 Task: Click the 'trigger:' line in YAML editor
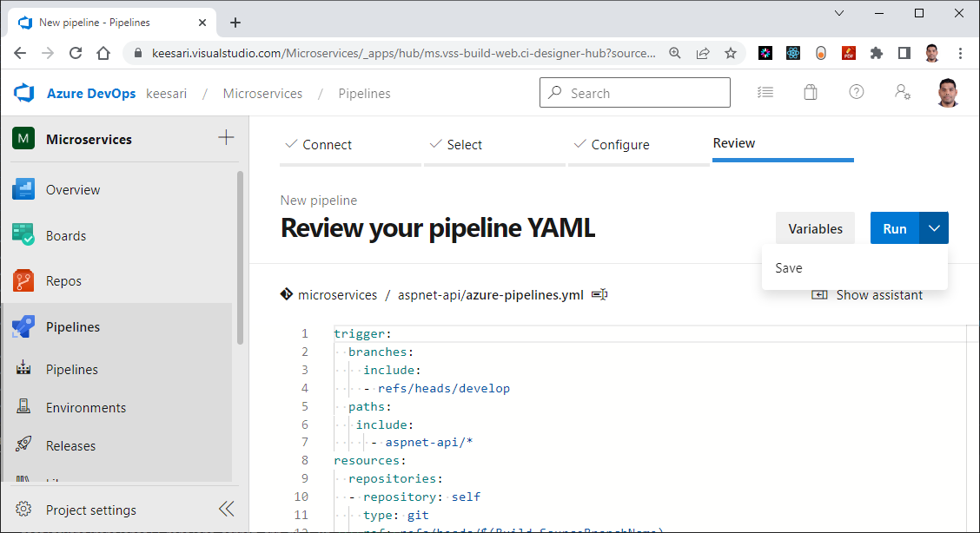362,334
